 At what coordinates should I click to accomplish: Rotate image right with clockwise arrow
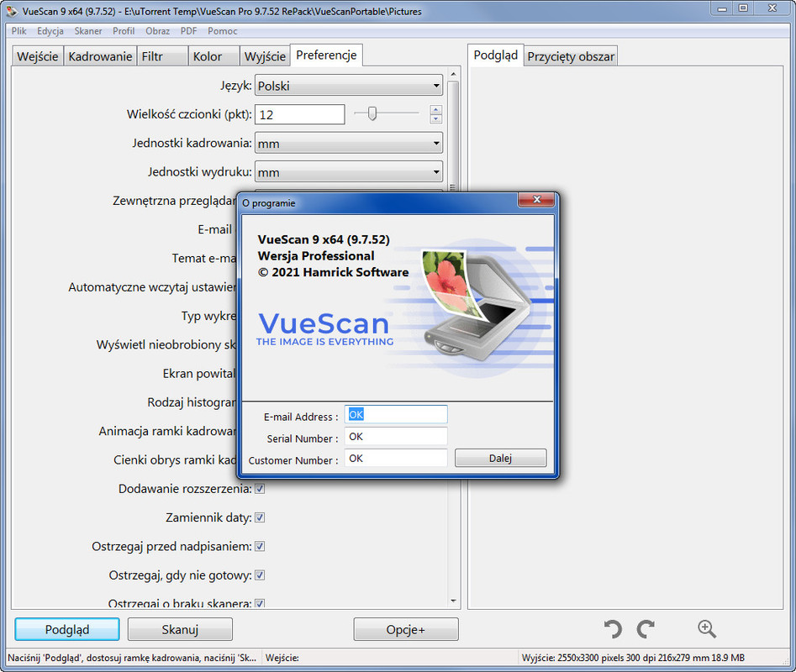coord(646,629)
